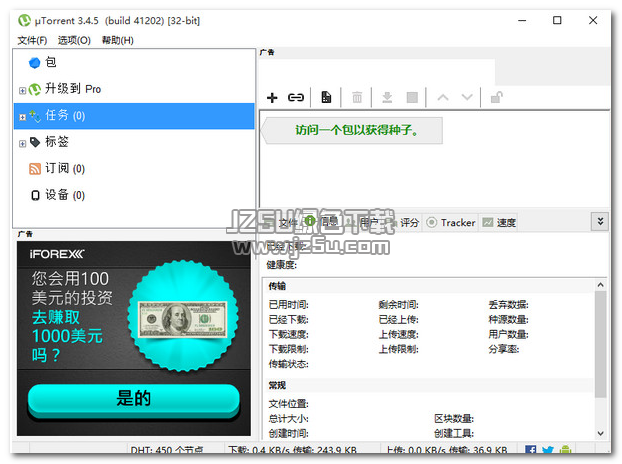Click the 用户数量 label
Image resolution: width=622 pixels, height=464 pixels.
(x=508, y=334)
